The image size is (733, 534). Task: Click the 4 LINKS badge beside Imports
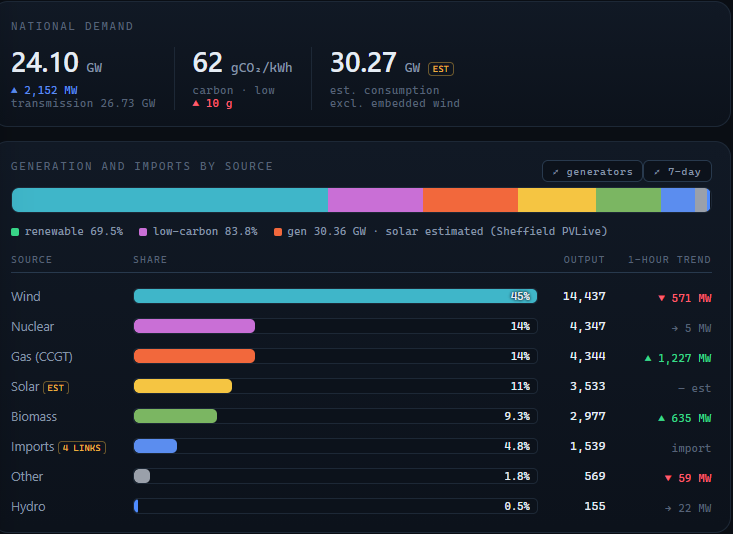82,447
